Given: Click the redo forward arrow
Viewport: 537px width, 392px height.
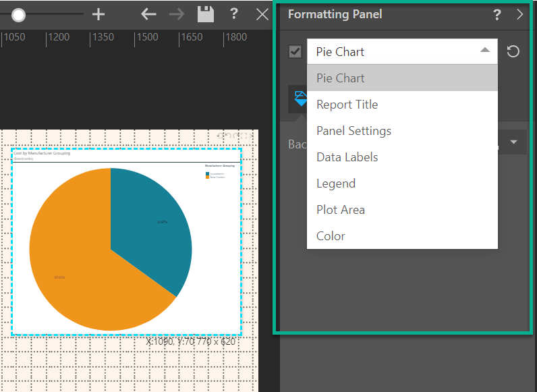Looking at the screenshot, I should [x=177, y=14].
